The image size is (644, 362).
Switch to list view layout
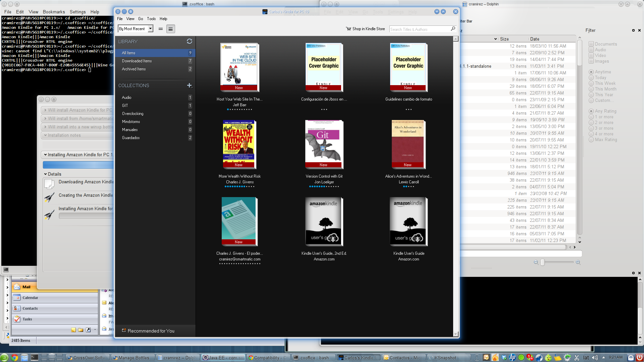[x=161, y=29]
